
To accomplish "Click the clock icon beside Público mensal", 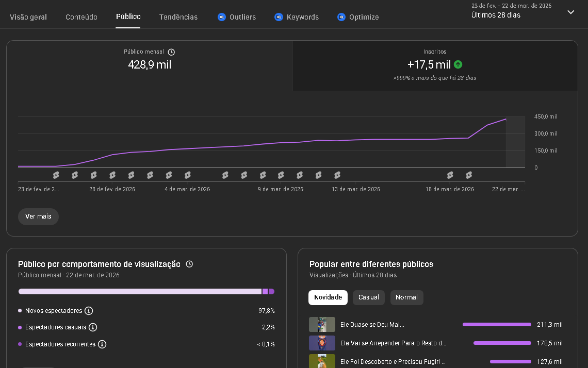I will pyautogui.click(x=171, y=52).
